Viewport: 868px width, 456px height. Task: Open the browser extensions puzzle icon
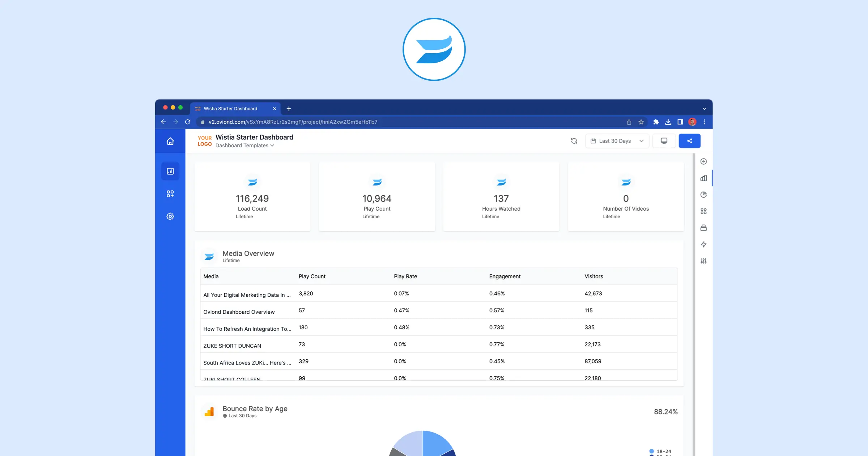656,122
